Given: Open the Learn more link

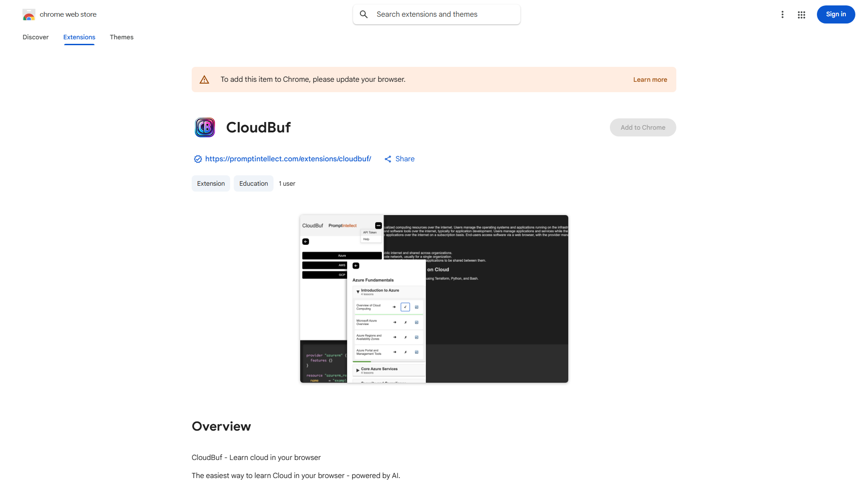Looking at the screenshot, I should click(x=650, y=80).
